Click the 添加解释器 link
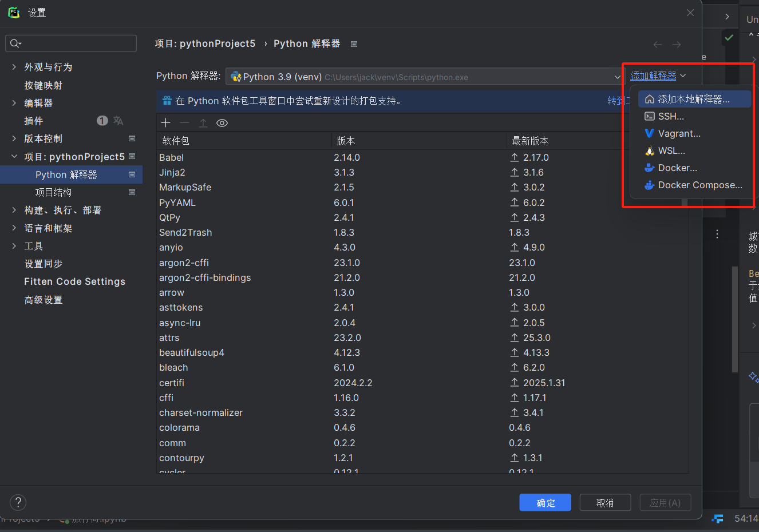Screen dimensions: 759x532 [x=653, y=76]
